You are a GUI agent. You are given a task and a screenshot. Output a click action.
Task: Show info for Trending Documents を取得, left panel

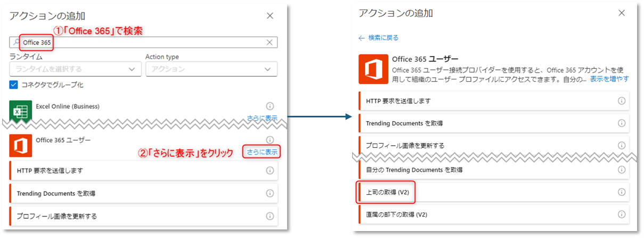[270, 193]
